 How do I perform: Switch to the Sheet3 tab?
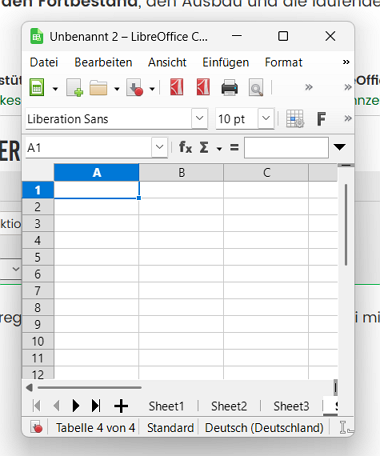point(291,406)
